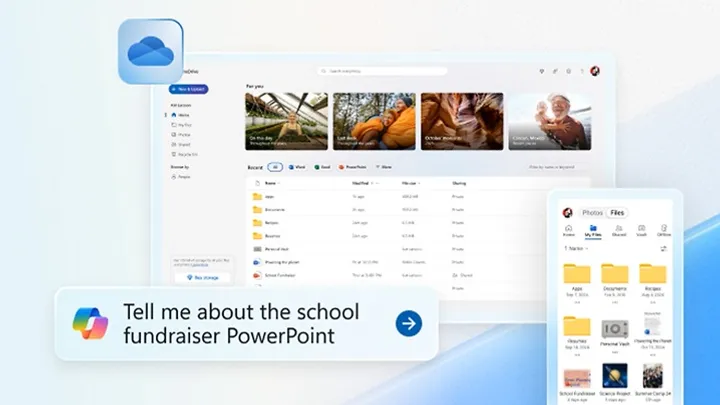Select the All filter pill in Recent
The height and width of the screenshot is (405, 720).
click(275, 167)
